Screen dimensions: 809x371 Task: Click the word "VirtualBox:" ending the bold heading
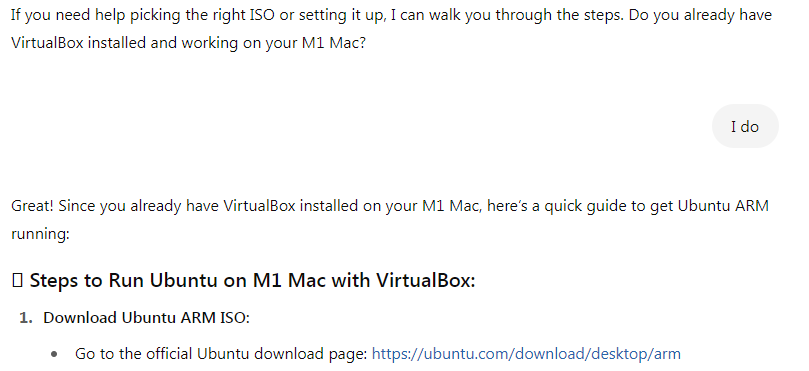click(x=425, y=281)
